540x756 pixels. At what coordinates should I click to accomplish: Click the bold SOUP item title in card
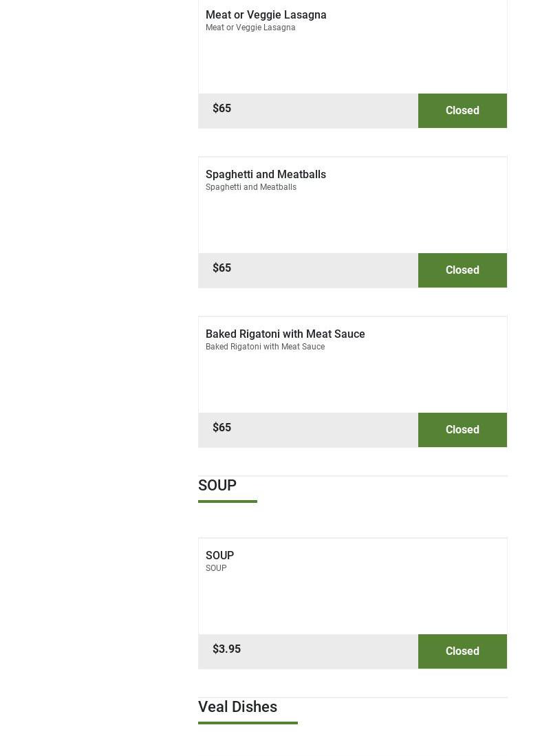[219, 556]
